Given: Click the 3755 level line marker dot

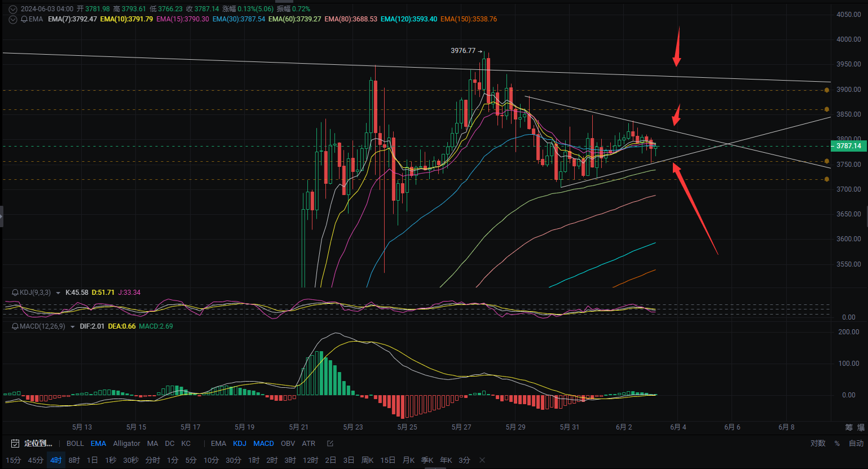Looking at the screenshot, I should pos(827,161).
